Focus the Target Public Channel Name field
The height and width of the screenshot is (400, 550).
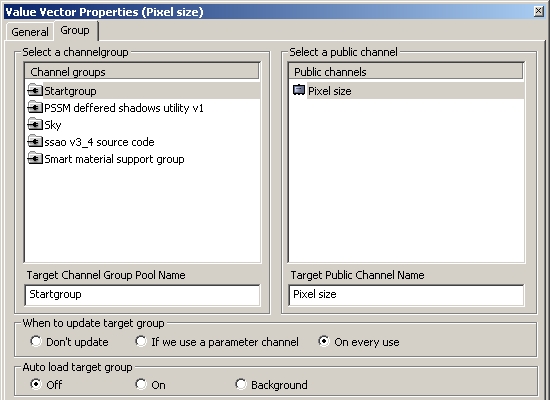pos(406,295)
